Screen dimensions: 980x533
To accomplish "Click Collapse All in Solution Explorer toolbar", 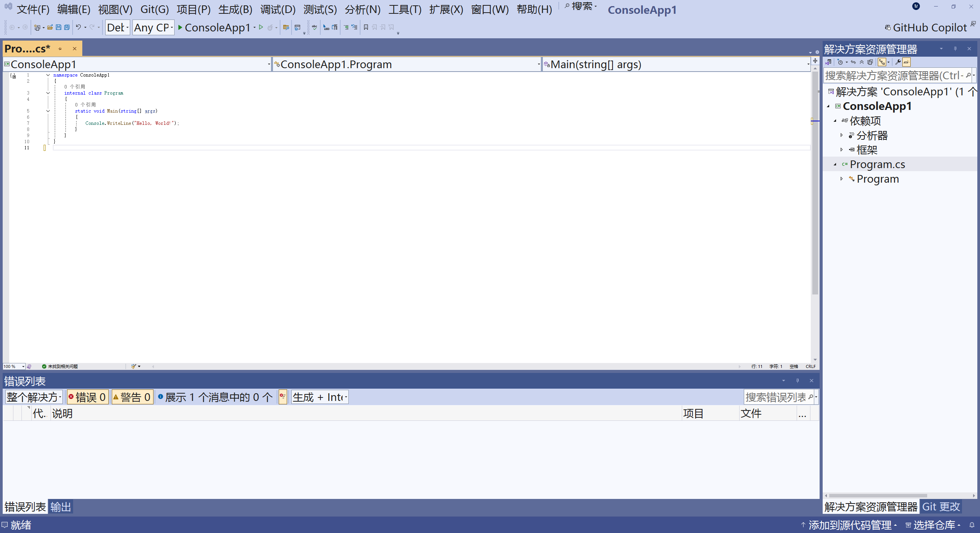I will pyautogui.click(x=861, y=62).
